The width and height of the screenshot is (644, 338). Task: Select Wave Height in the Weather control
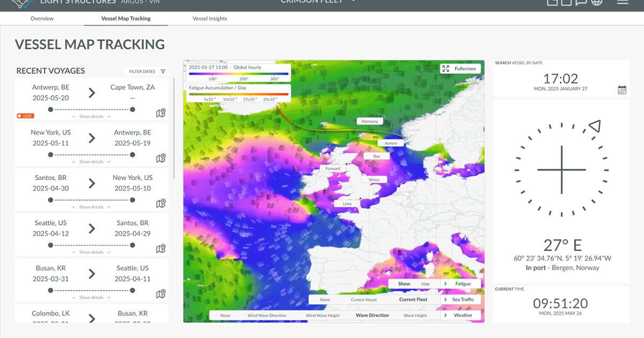[415, 315]
